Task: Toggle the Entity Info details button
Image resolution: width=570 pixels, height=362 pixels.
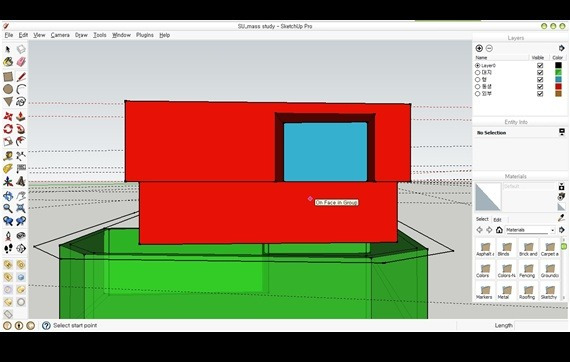Action: 562,132
